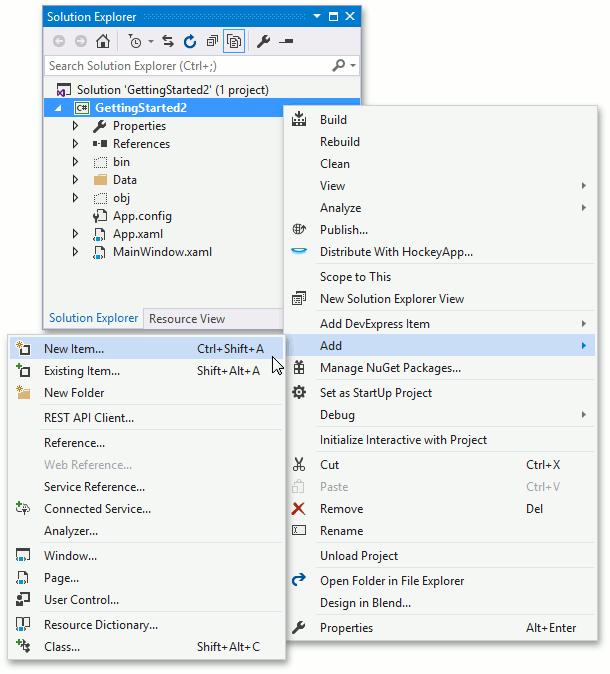Select App.config file
The image size is (610, 674).
(142, 216)
